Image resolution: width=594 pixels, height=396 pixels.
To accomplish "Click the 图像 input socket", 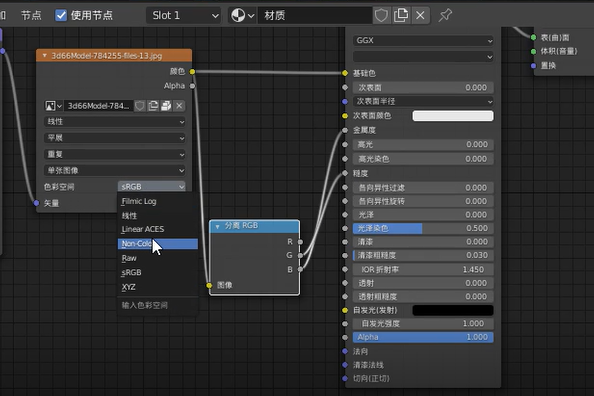I will (209, 285).
